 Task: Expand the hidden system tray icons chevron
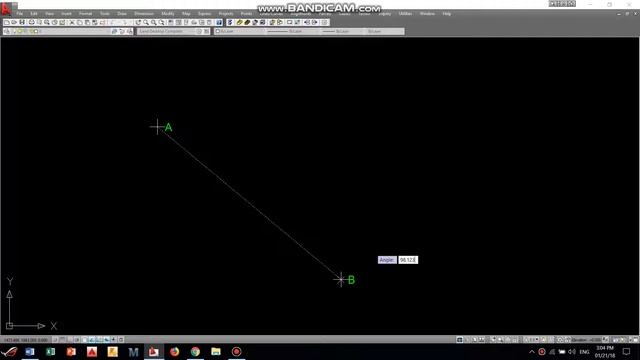[x=531, y=352]
